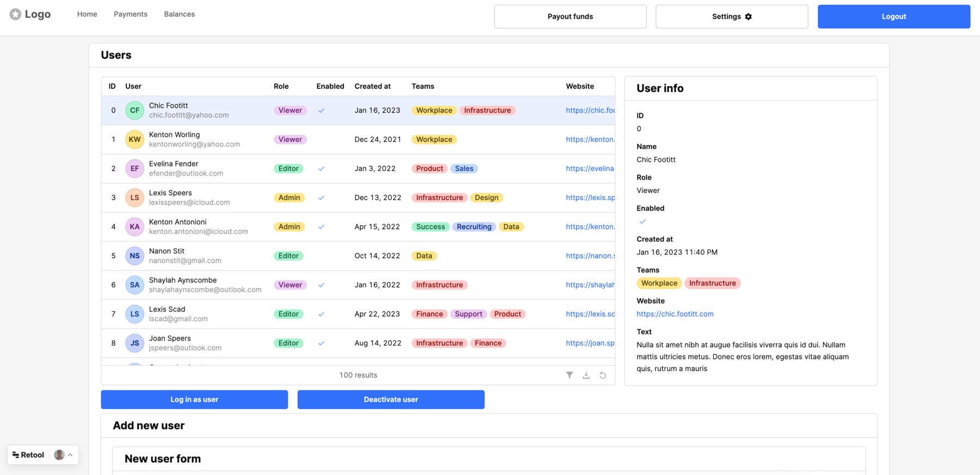Toggle Enabled check for Joan Speers row
Screen dimensions: 980x475
click(x=321, y=343)
